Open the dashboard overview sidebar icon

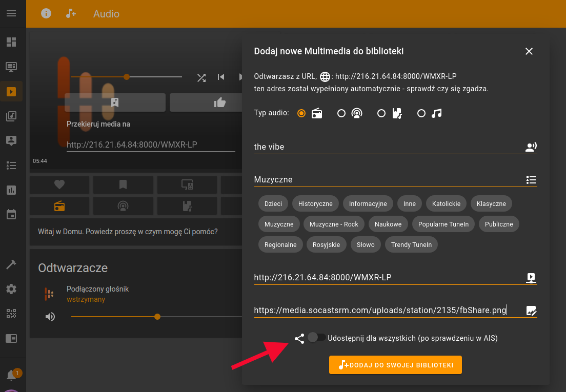(11, 42)
